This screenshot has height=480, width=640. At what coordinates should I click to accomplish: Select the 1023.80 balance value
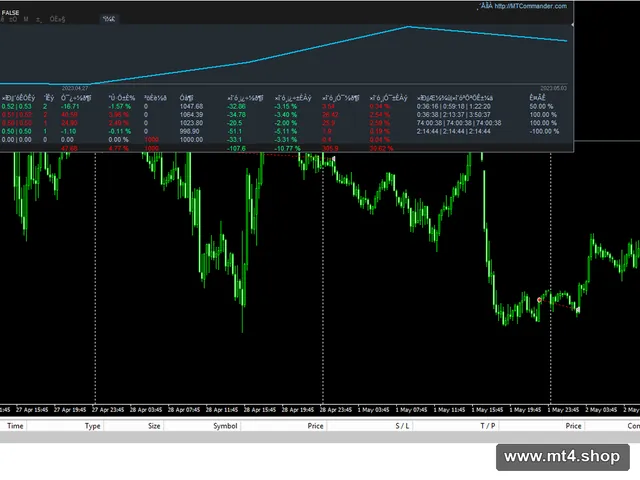pyautogui.click(x=191, y=123)
